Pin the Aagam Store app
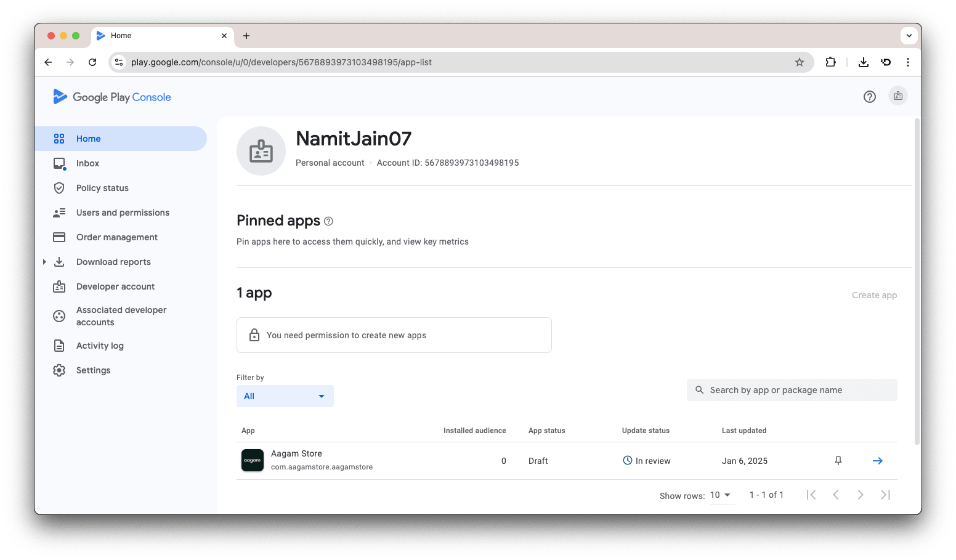The image size is (956, 560). pyautogui.click(x=838, y=461)
